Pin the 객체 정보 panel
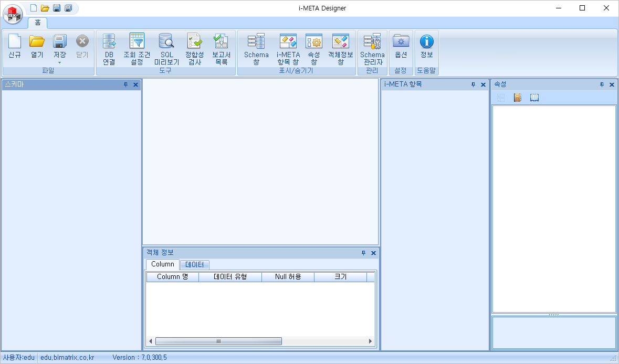The width and height of the screenshot is (619, 364). pyautogui.click(x=364, y=253)
